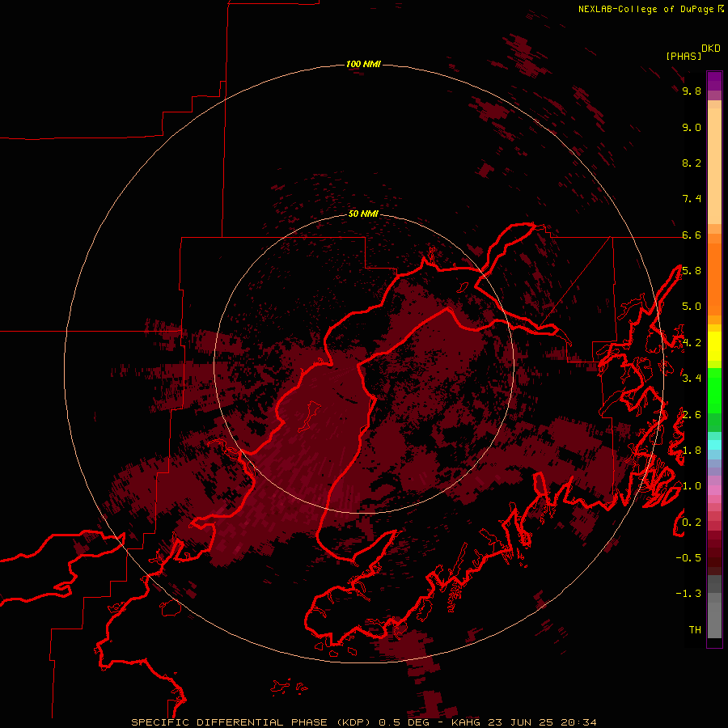728x728 pixels.
Task: Click the 0.5 DEG elevation label
Action: coord(404,722)
